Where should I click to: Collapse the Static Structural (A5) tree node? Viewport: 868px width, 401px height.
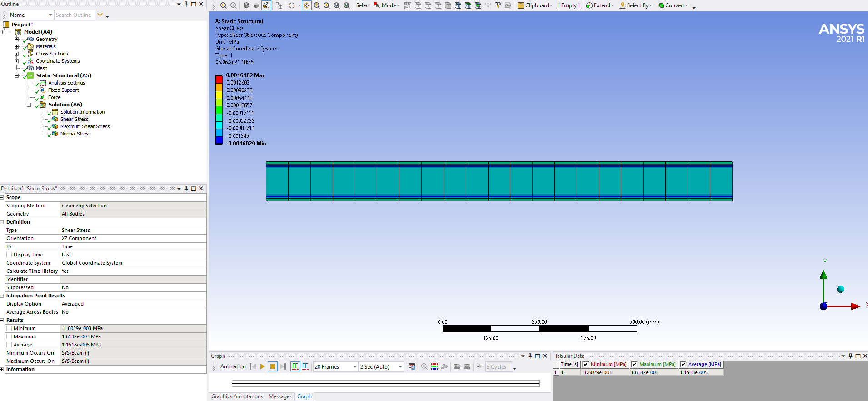17,75
